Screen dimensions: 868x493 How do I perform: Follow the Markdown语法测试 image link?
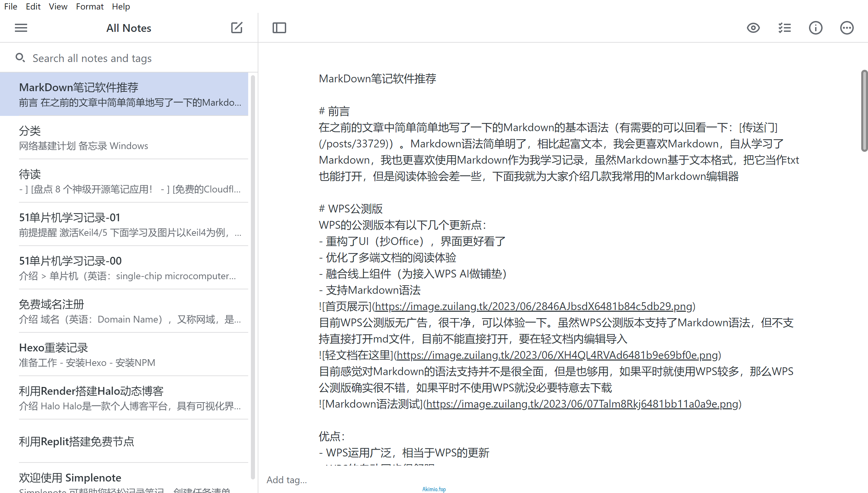[582, 404]
